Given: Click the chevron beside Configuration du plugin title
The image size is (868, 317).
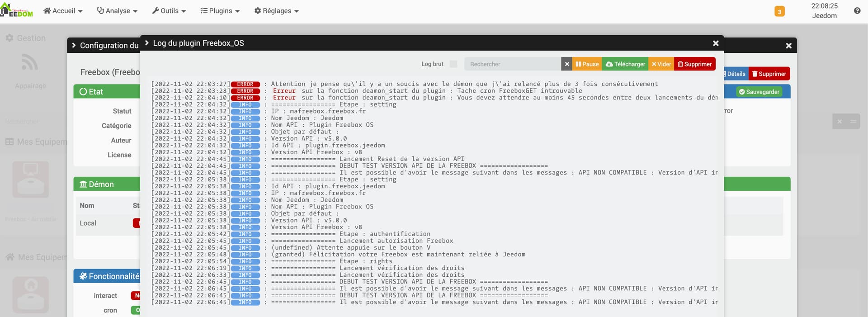Looking at the screenshot, I should point(74,45).
